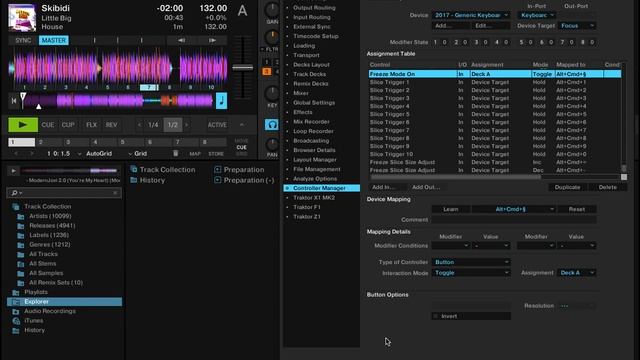Viewport: 640px width, 360px height.
Task: Click the Add... device button
Action: [451, 26]
